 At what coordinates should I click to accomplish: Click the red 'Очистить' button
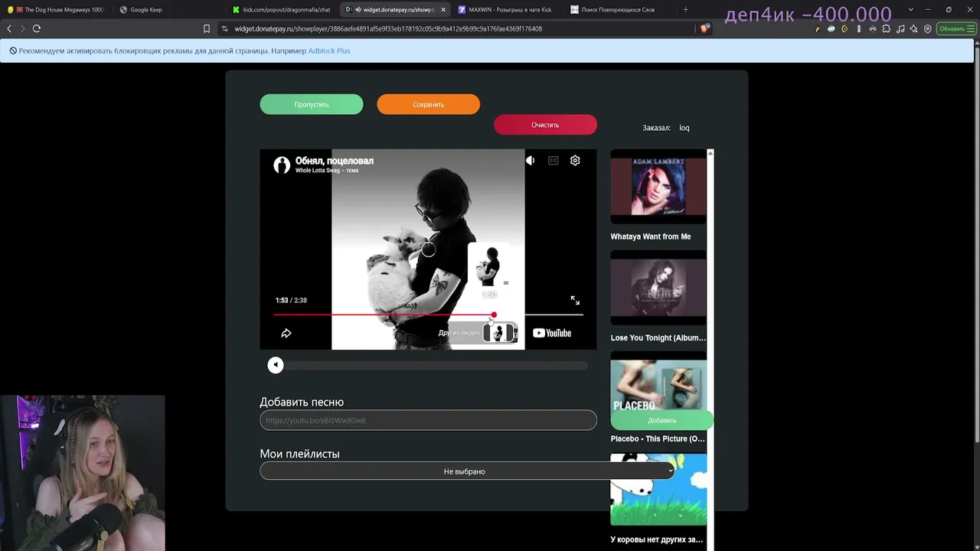coord(545,125)
